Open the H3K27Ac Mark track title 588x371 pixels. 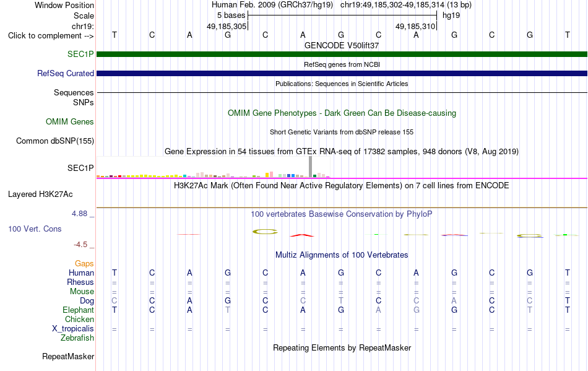pyautogui.click(x=342, y=186)
